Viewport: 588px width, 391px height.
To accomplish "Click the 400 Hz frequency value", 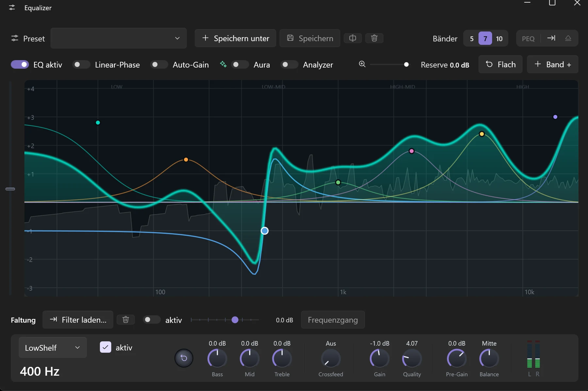I will click(x=40, y=371).
